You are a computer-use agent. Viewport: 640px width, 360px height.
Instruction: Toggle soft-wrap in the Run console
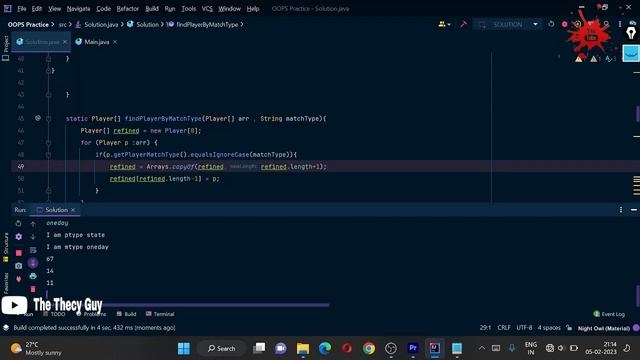33,250
